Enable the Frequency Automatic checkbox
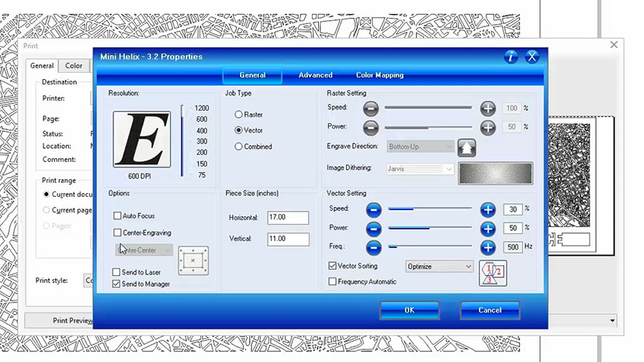The image size is (644, 362). pos(333,281)
